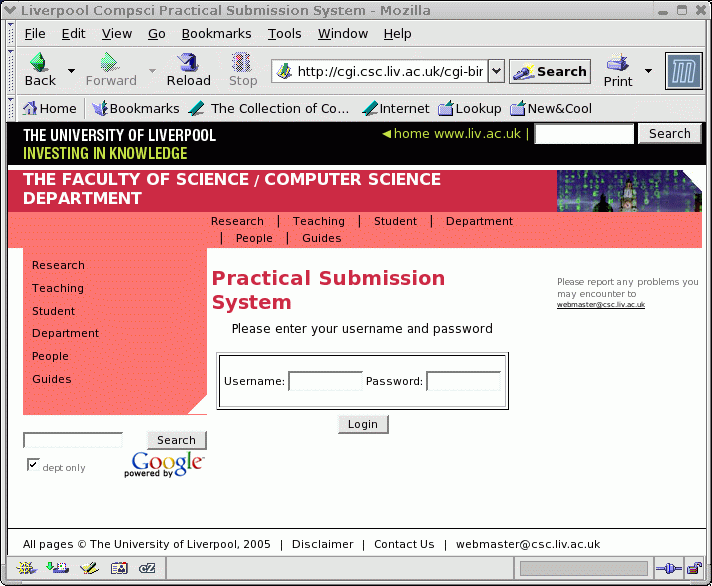This screenshot has height=586, width=712.
Task: Open the Bookmarks folder in personal toolbar
Action: pos(135,108)
